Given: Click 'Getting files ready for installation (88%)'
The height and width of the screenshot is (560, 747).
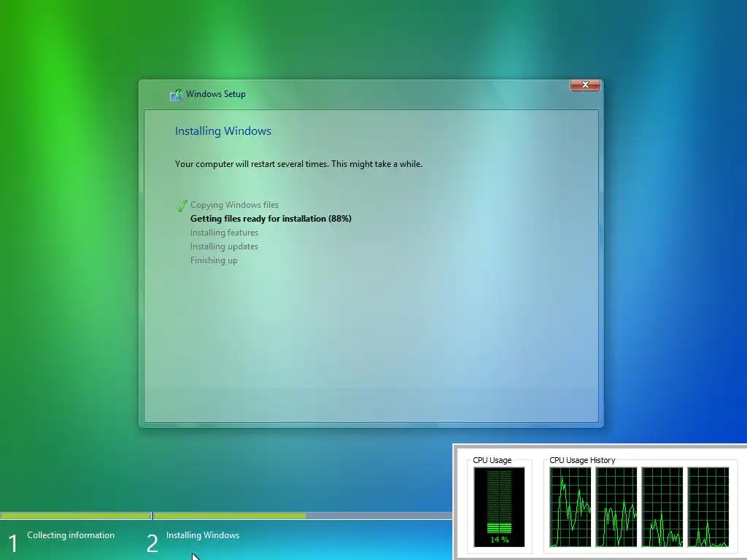Looking at the screenshot, I should tap(271, 219).
